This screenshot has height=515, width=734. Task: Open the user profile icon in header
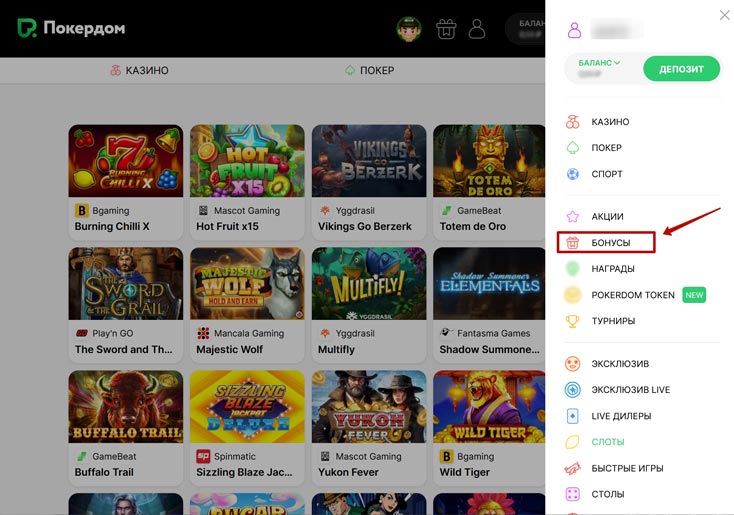pyautogui.click(x=477, y=29)
